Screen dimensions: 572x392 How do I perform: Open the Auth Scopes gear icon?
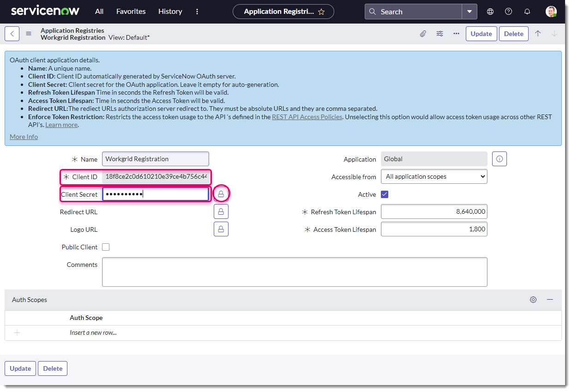coord(533,300)
